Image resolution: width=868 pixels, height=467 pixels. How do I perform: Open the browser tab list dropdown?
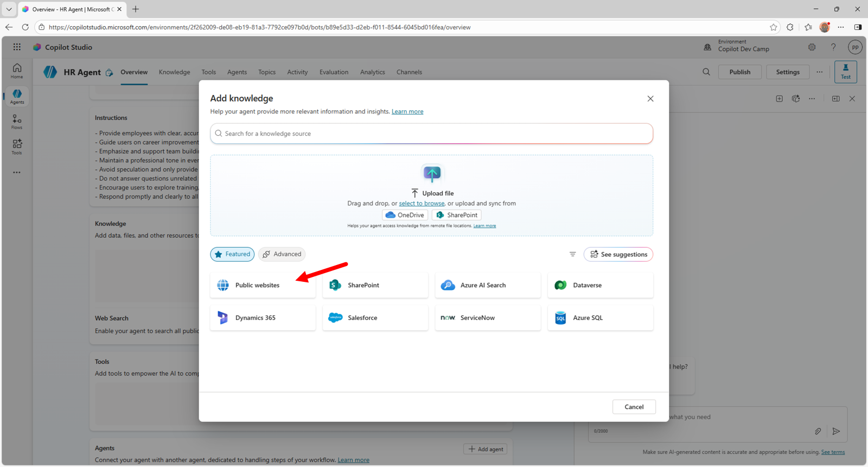(9, 9)
